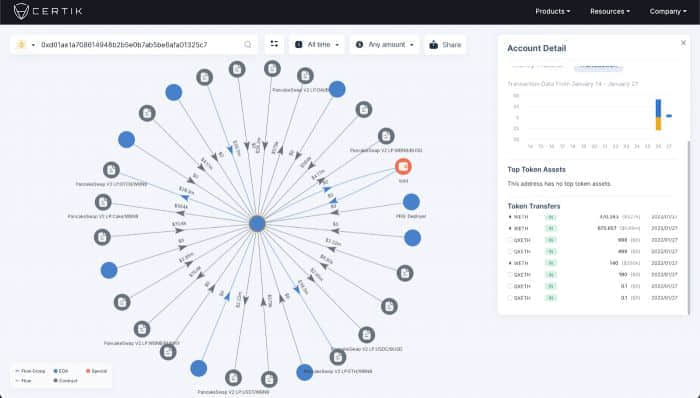Open the Any amount dropdown
Screen dimensions: 700x398
384,45
